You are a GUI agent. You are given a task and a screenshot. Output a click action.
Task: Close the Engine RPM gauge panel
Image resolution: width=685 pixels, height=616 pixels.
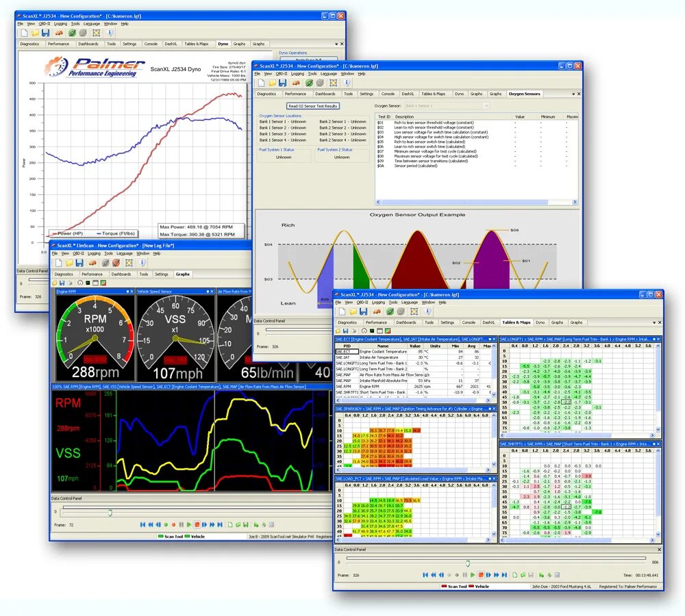tap(132, 291)
